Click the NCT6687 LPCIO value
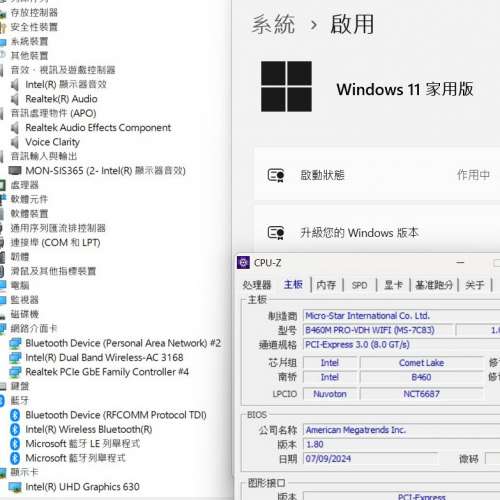The image size is (500, 500). coord(421,394)
